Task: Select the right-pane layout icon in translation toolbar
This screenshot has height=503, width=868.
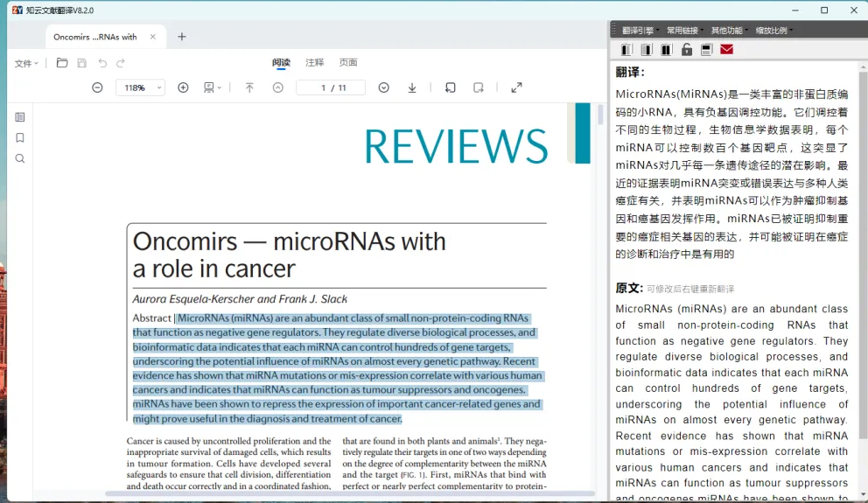Action: (647, 50)
